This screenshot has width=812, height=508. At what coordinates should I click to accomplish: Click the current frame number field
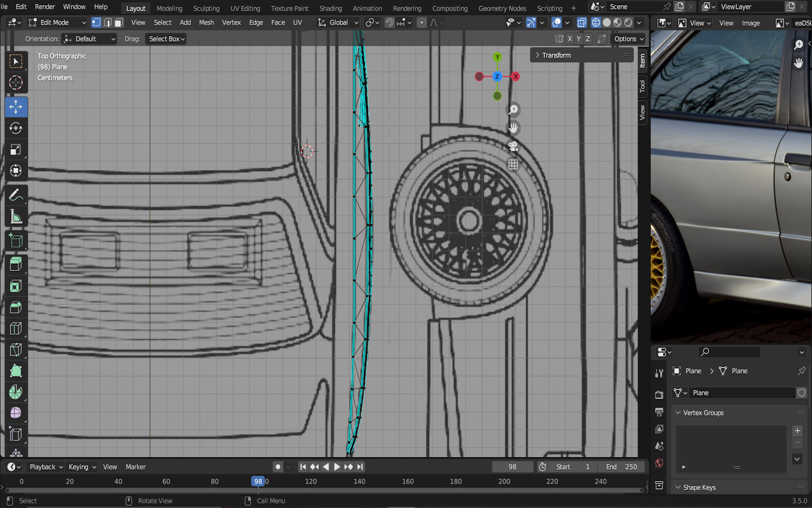(512, 467)
